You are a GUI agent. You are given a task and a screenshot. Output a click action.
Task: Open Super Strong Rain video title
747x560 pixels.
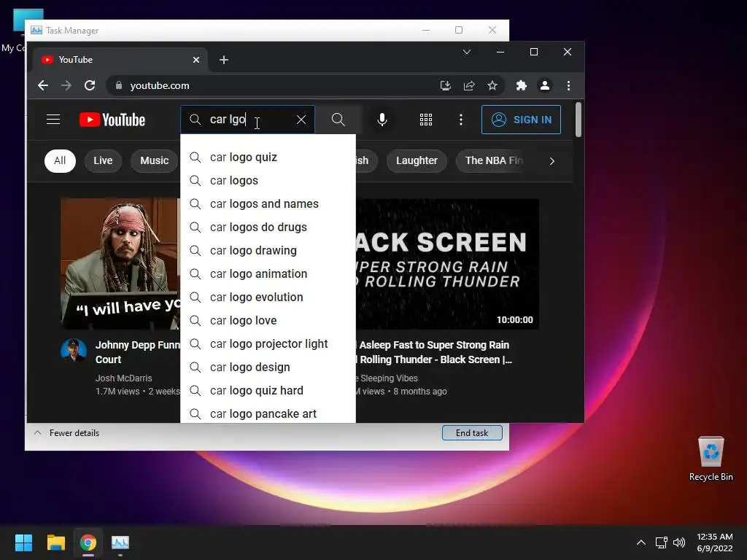(x=435, y=352)
